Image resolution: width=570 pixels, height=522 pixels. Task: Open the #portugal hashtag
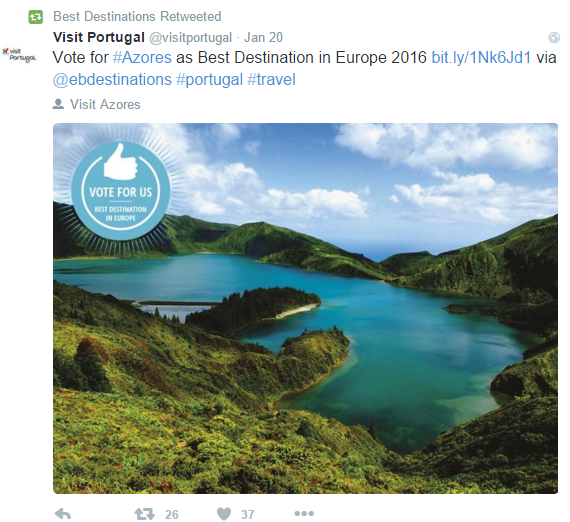tap(209, 80)
